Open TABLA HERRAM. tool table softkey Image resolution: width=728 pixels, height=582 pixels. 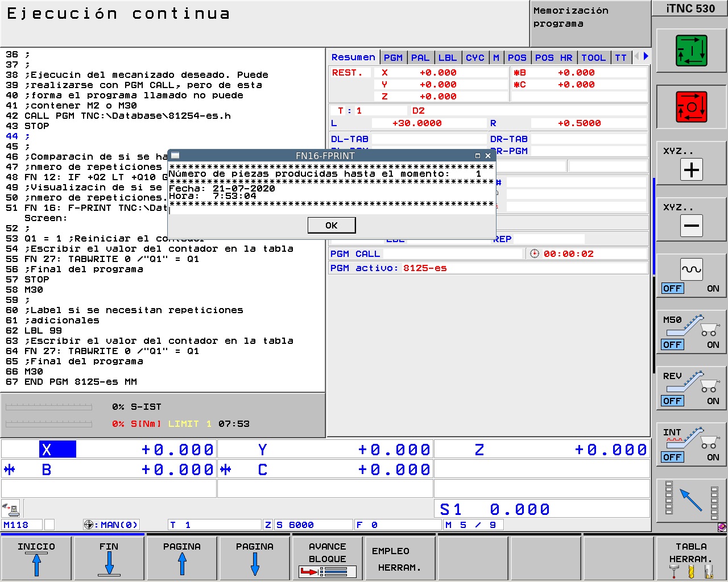pyautogui.click(x=691, y=559)
